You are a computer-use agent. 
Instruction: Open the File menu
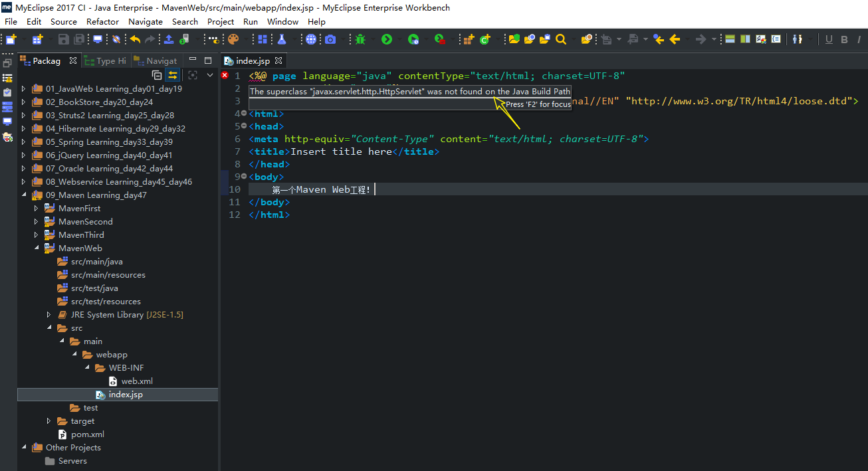pyautogui.click(x=11, y=21)
